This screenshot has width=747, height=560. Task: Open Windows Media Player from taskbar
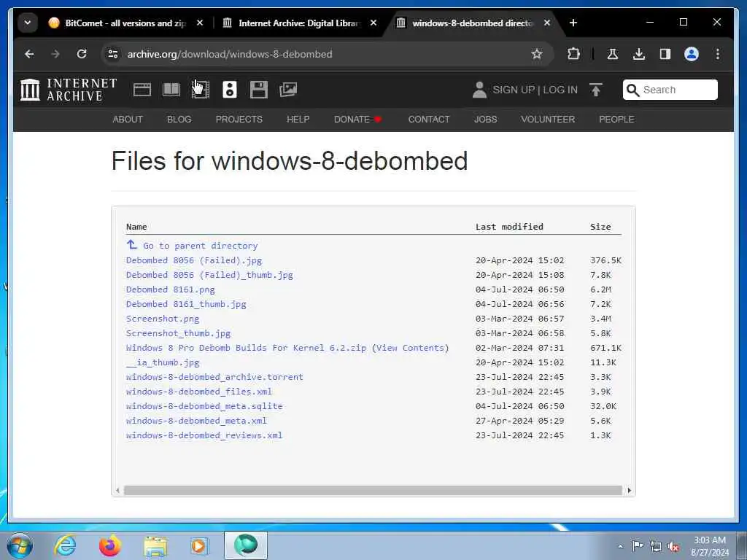click(200, 545)
